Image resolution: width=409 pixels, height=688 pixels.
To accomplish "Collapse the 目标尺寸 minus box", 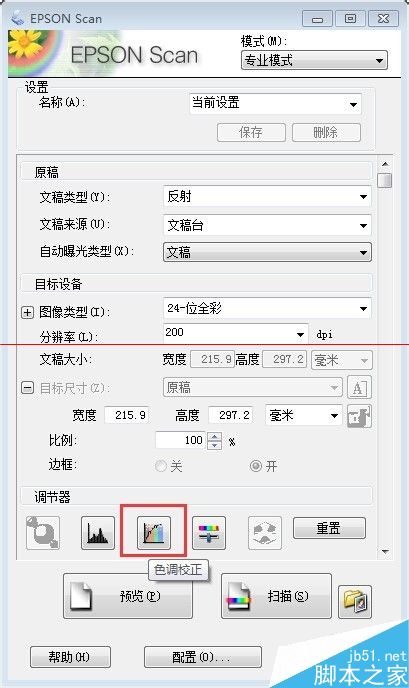I will coord(27,388).
